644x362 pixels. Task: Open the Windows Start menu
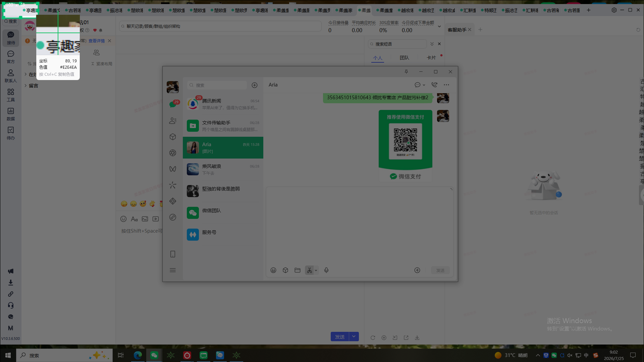pos(8,355)
